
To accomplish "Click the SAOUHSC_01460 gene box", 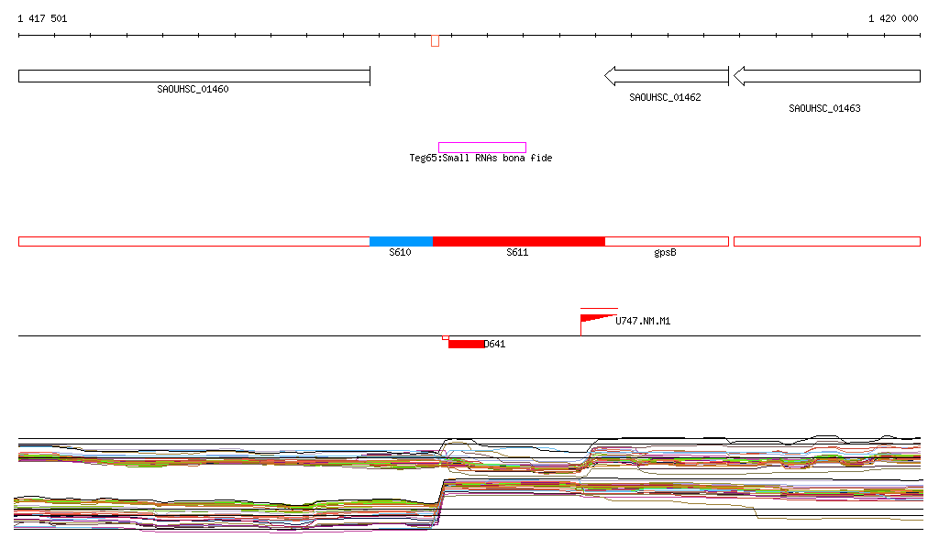I will pyautogui.click(x=193, y=76).
